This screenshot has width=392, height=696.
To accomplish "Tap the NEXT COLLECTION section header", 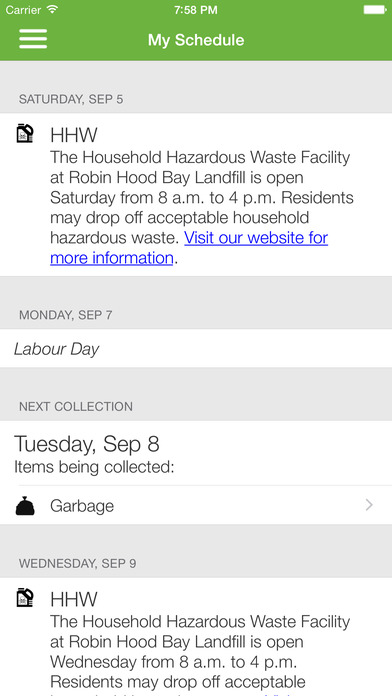I will pyautogui.click(x=76, y=407).
